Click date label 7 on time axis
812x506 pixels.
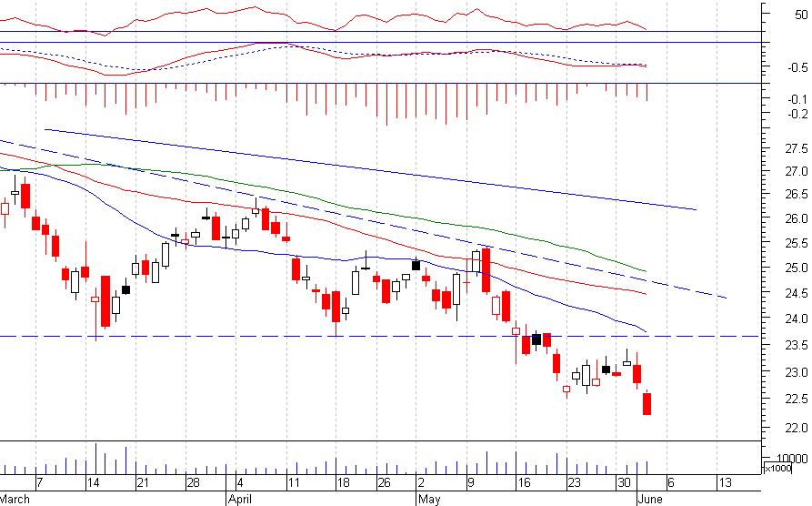coord(39,483)
